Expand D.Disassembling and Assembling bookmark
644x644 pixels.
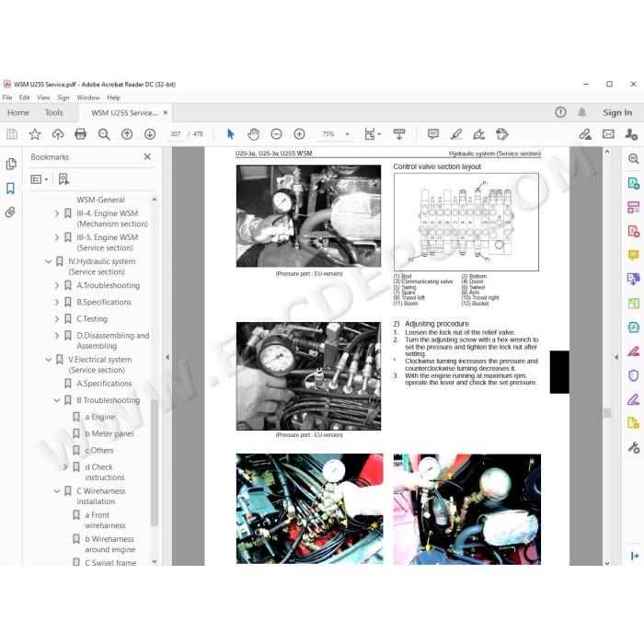click(57, 336)
